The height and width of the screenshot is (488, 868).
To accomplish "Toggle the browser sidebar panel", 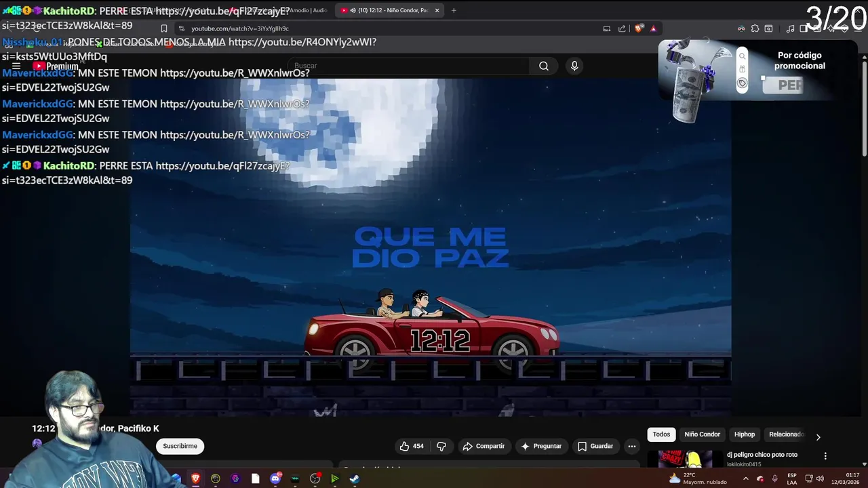I will (x=804, y=28).
